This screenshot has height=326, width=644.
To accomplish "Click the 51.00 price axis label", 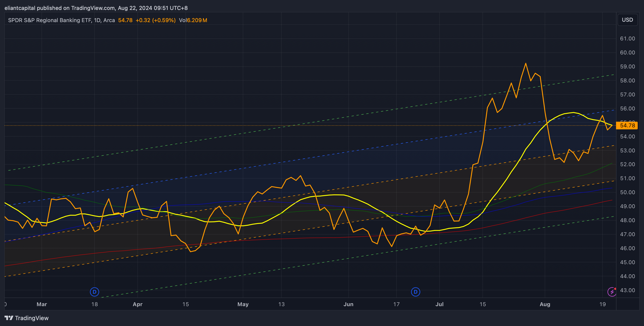I will point(628,178).
